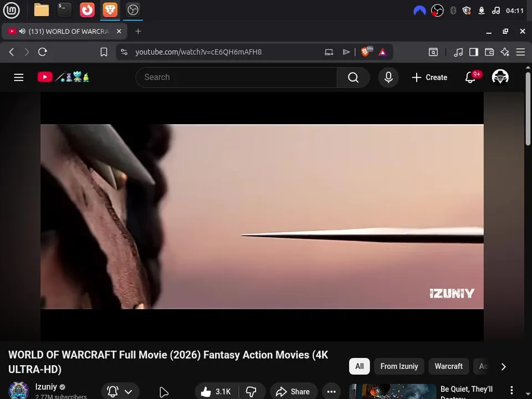Click the install/cast screen icon in the address bar
Screen dimensions: 532x399
pos(329,52)
